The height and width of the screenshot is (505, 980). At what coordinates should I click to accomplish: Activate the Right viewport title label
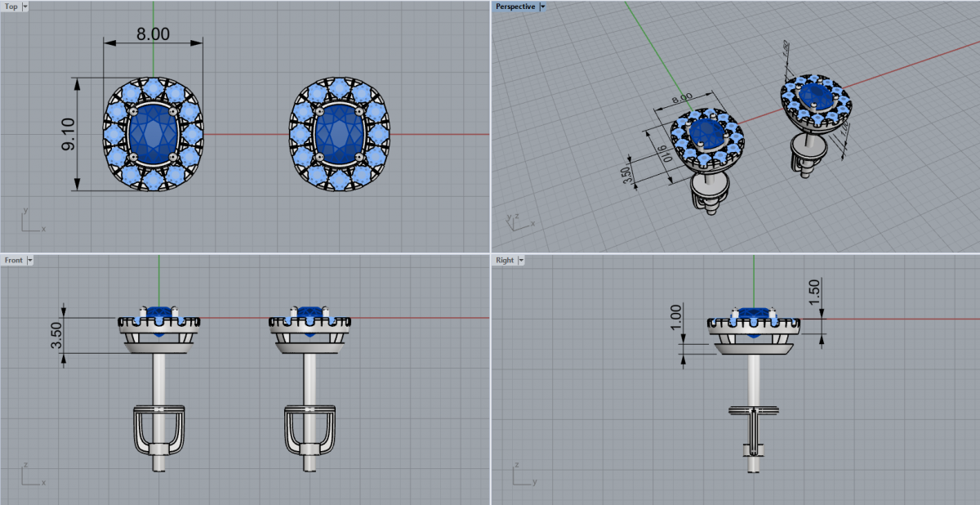pyautogui.click(x=505, y=260)
